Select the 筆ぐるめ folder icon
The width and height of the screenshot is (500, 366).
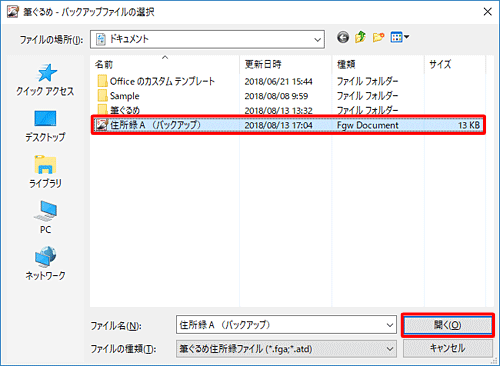click(102, 109)
